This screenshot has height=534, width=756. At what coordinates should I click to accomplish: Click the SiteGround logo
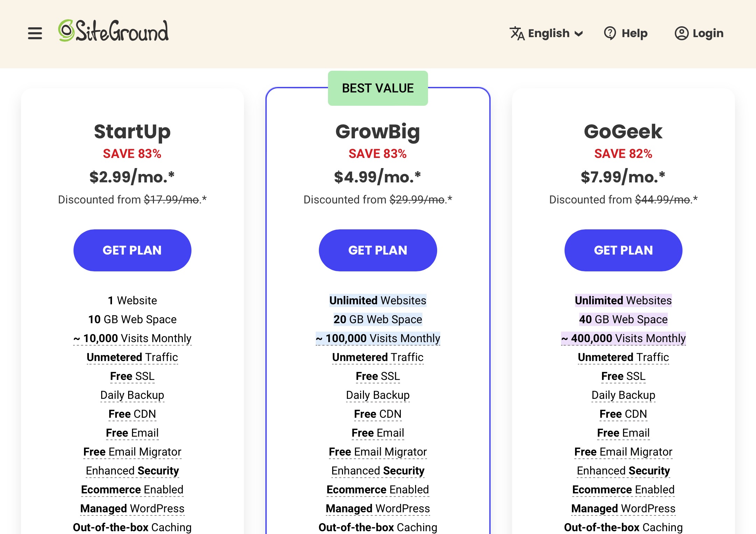point(113,31)
